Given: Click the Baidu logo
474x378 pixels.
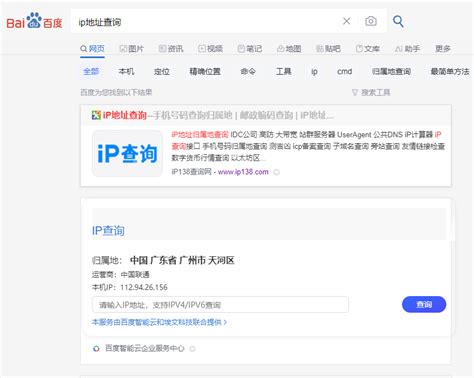Looking at the screenshot, I should [x=34, y=21].
